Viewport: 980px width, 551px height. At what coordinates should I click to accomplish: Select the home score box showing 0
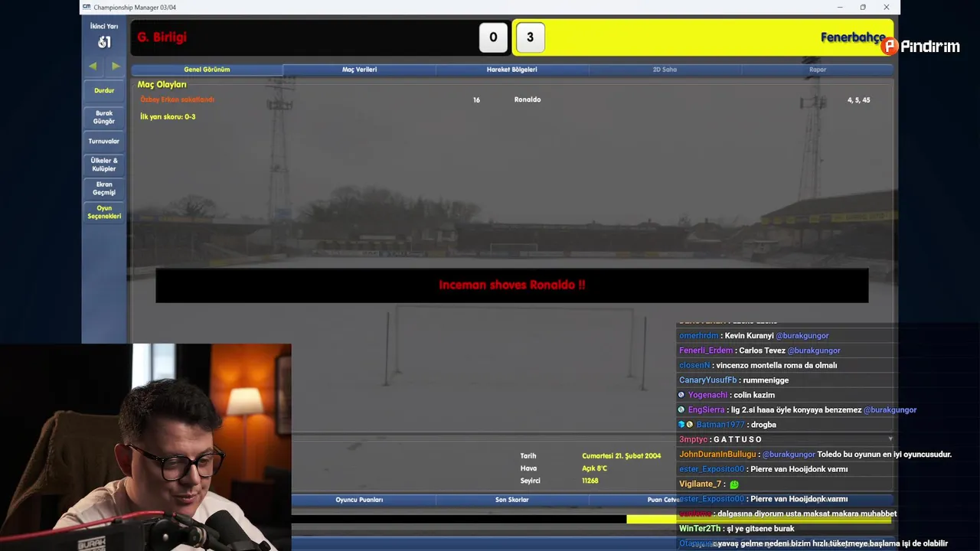pos(493,37)
